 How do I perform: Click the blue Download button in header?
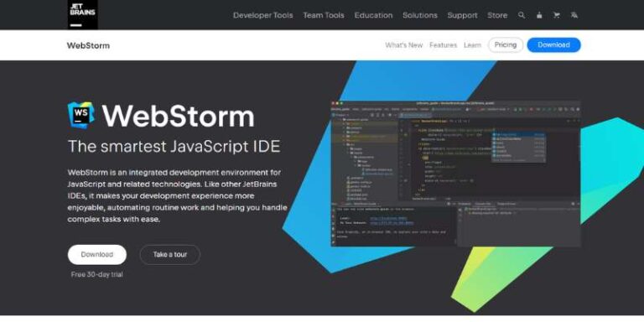click(554, 44)
